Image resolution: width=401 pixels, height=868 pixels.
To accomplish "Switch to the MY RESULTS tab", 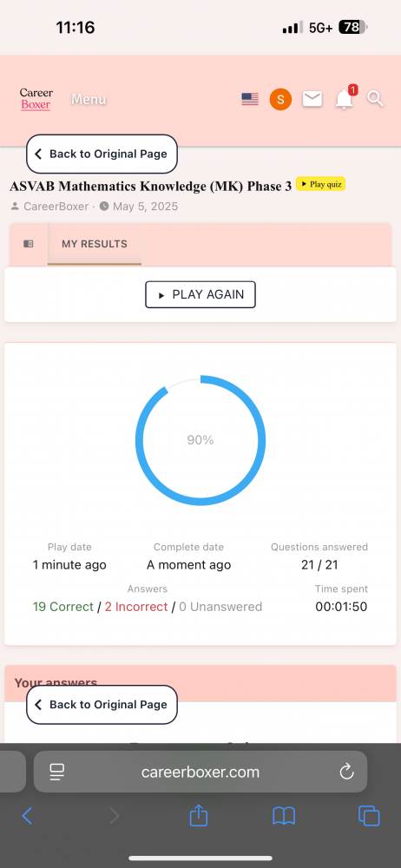I will [x=95, y=244].
